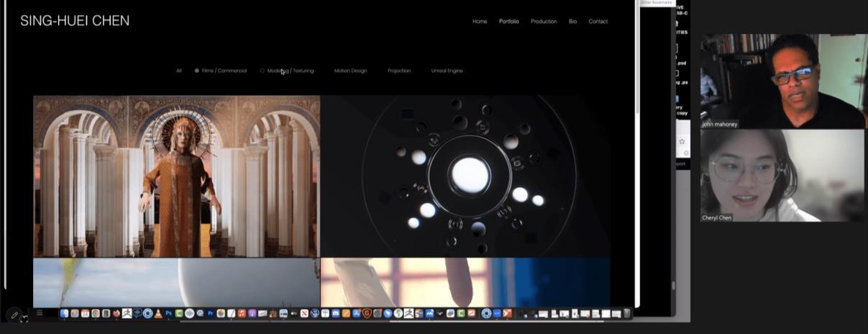This screenshot has width=868, height=334.
Task: Go to the Production page
Action: (x=544, y=21)
